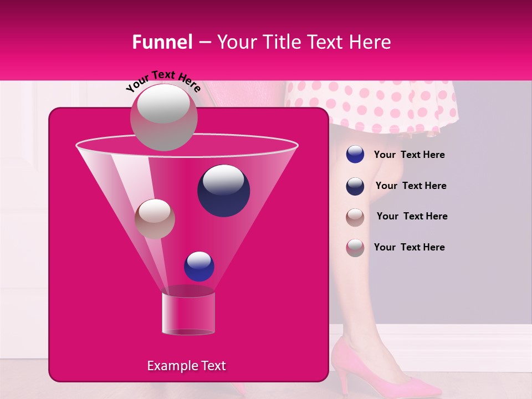This screenshot has width=532, height=399.
Task: Select the text beside the blue legend sphere
Action: pos(409,155)
